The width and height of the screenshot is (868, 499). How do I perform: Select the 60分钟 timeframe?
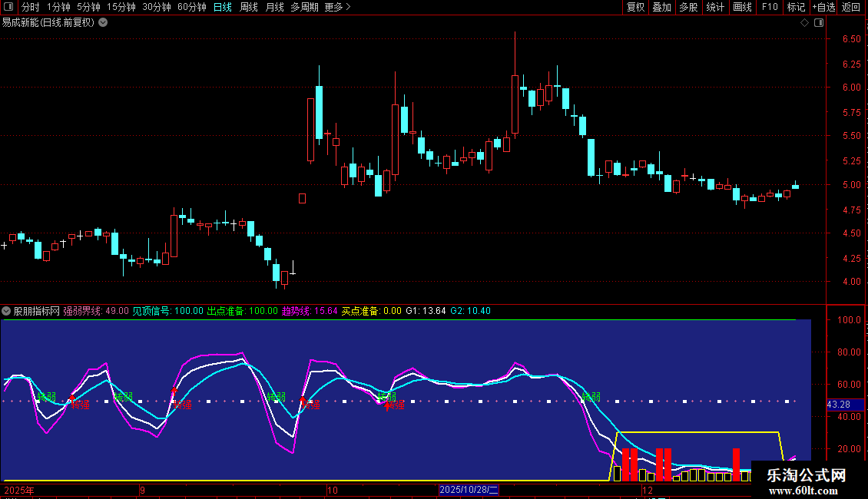coord(191,7)
